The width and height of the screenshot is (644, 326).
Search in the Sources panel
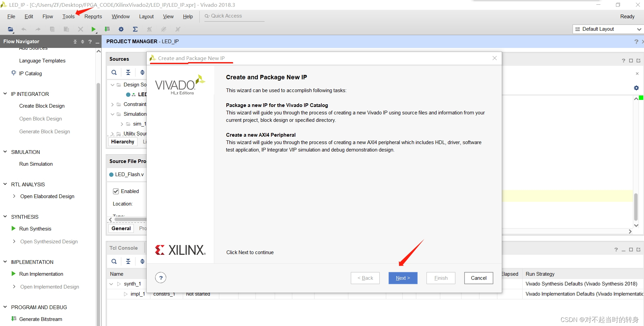tap(114, 73)
